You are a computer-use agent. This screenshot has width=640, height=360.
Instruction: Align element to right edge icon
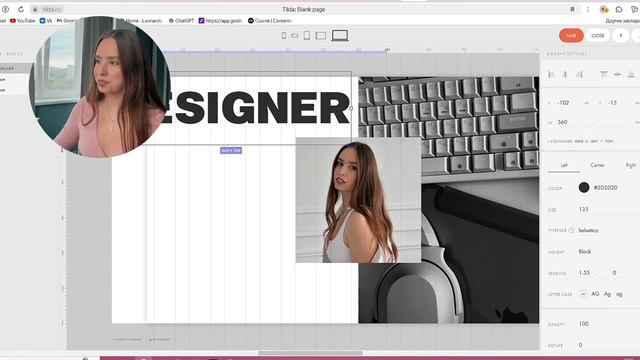579,74
